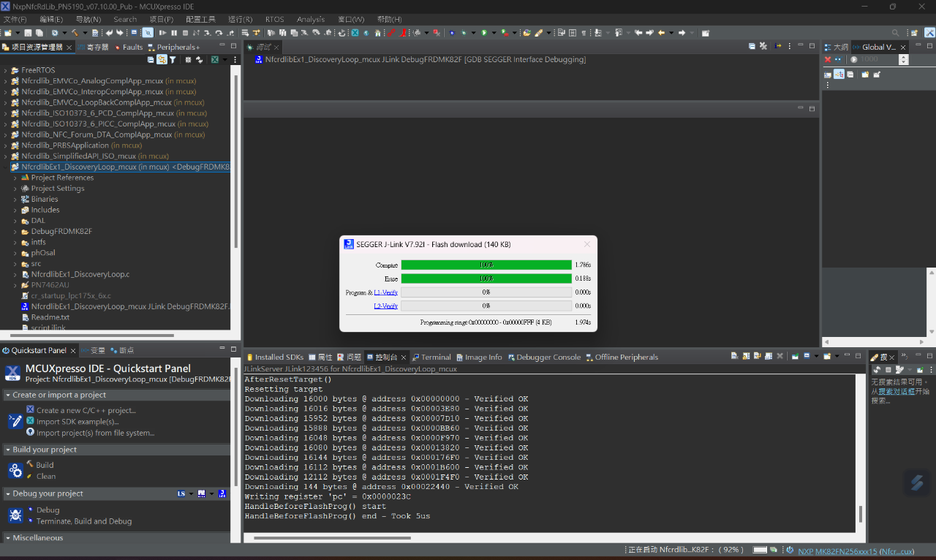Click 'Import SDK example(s)...' link
The image size is (936, 560).
(x=78, y=422)
